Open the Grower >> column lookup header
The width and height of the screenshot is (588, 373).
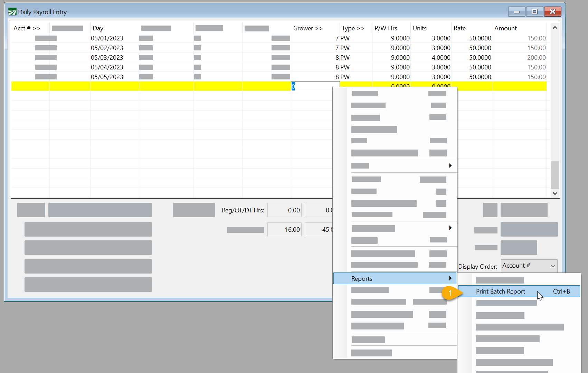coord(307,28)
